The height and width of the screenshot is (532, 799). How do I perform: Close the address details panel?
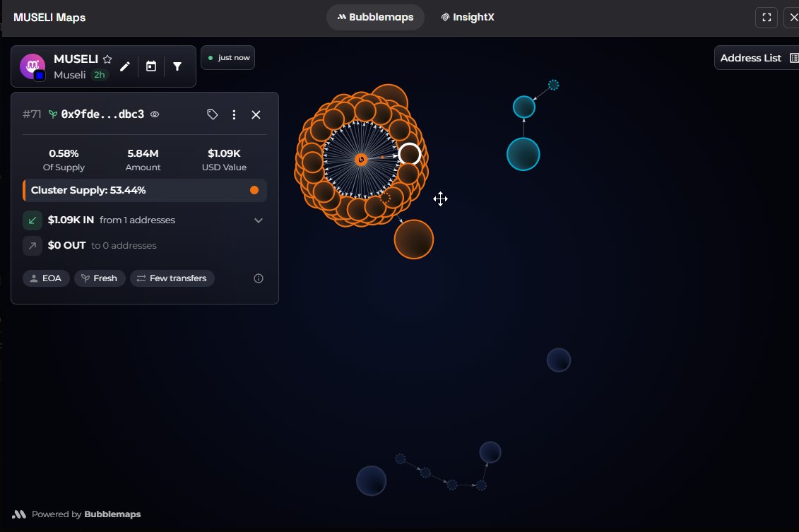click(256, 114)
